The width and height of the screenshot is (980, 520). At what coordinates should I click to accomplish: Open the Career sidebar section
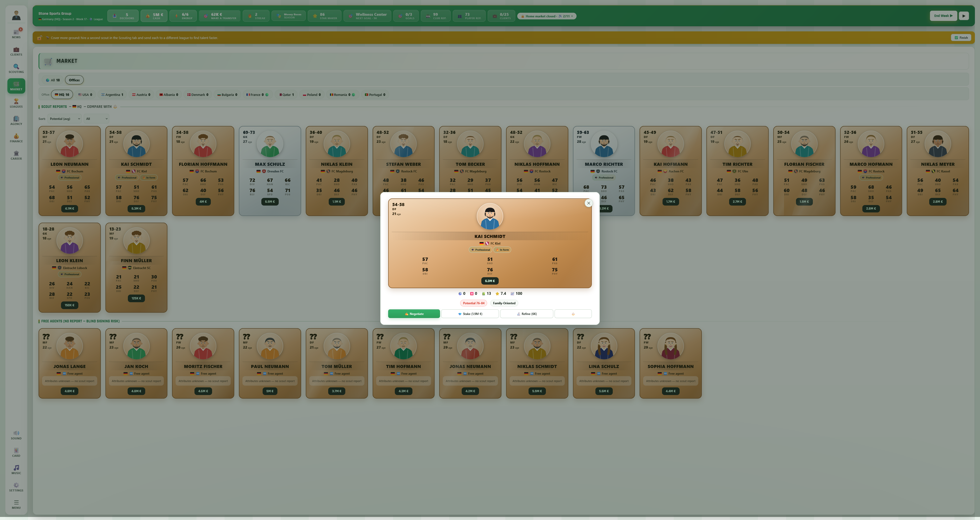(x=16, y=156)
